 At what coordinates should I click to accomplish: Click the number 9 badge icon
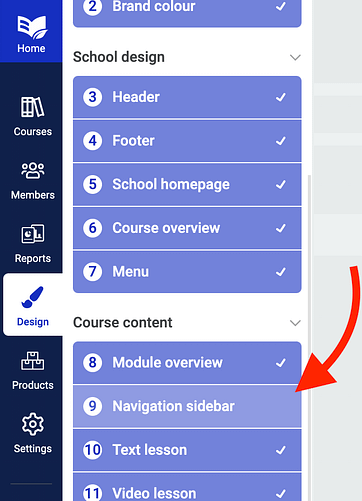point(92,406)
